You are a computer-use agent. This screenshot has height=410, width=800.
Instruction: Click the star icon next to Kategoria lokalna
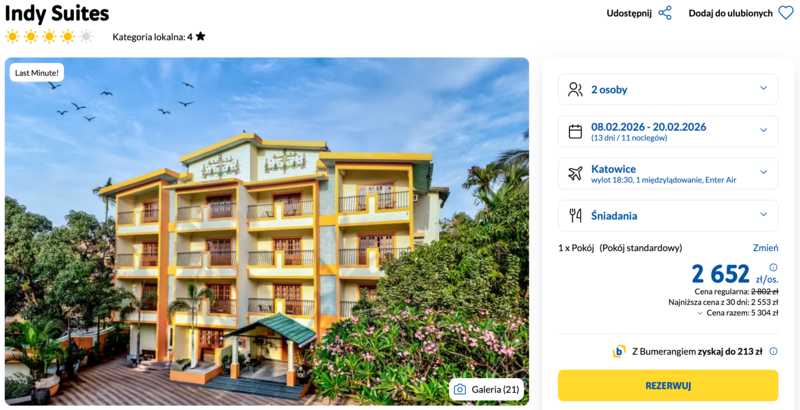[x=200, y=37]
